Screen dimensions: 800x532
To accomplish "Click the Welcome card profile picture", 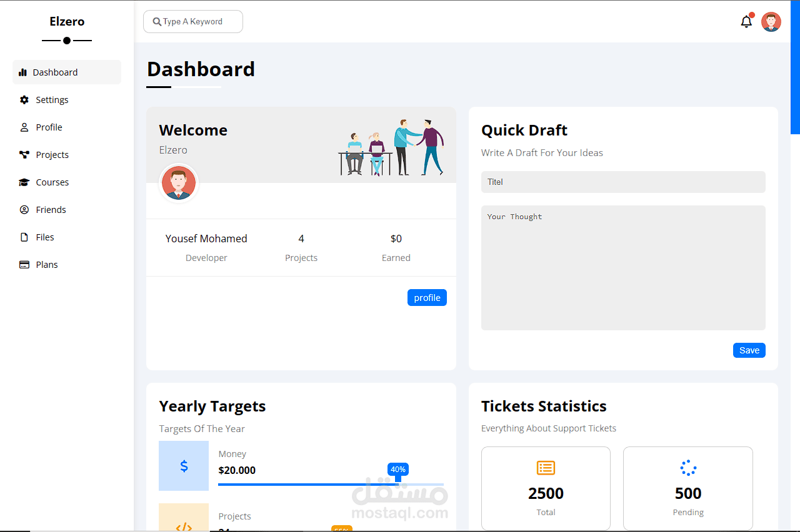I will pyautogui.click(x=179, y=183).
